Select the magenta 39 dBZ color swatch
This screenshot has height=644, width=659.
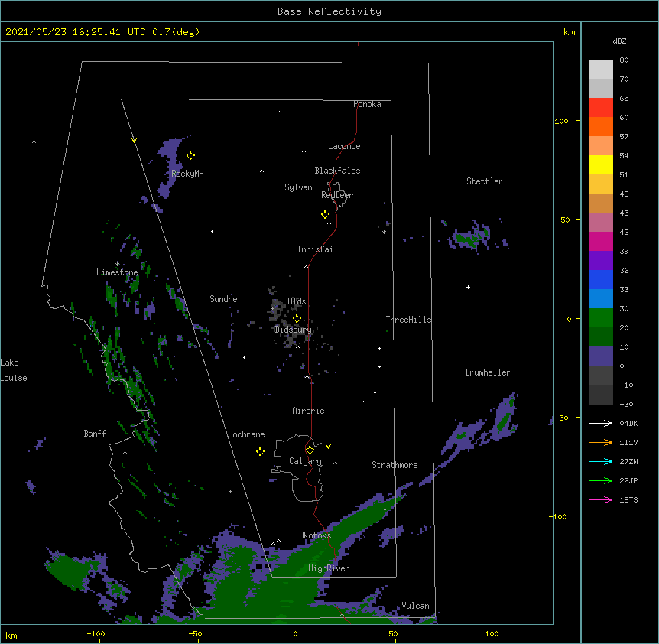601,241
